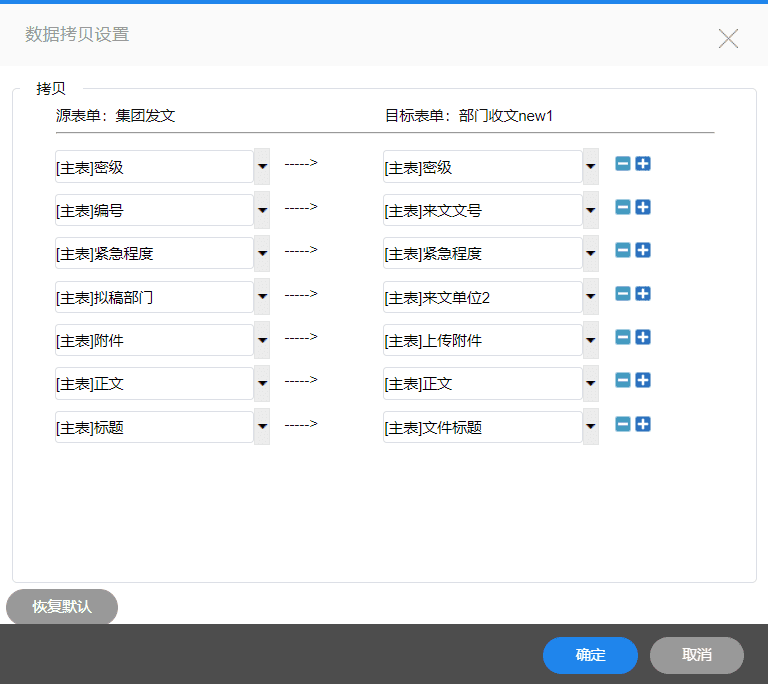Click plus icon on target 正文 row
The height and width of the screenshot is (684, 768).
(643, 380)
